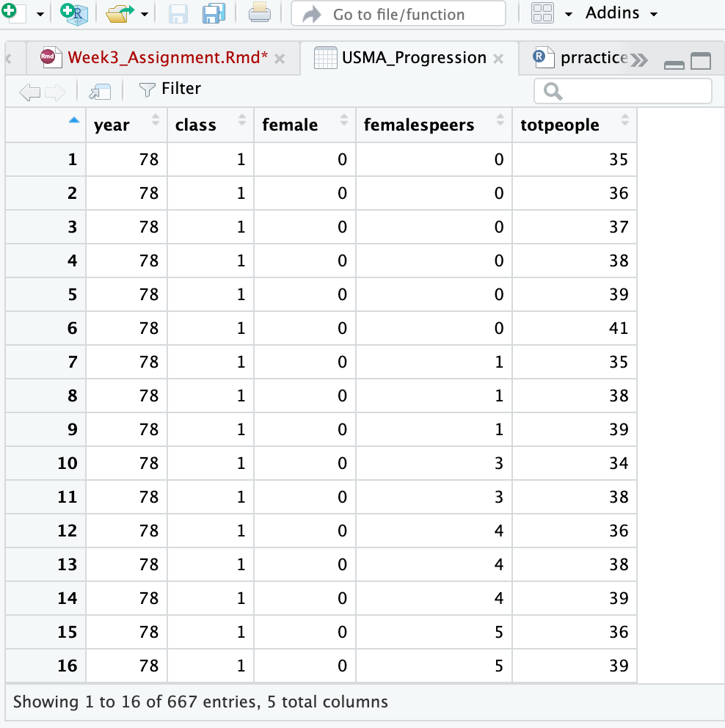This screenshot has width=725, height=728.
Task: Show data viewer in new window
Action: 100,92
